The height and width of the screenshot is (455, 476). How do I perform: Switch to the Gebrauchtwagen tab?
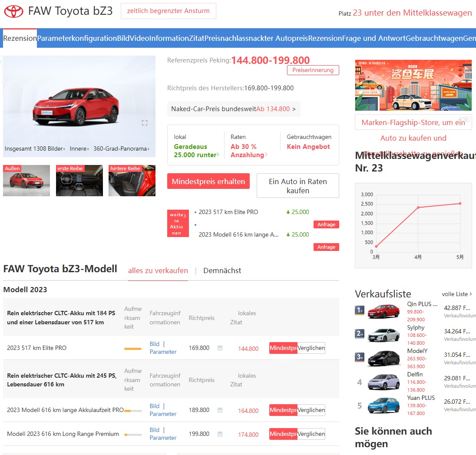(x=434, y=38)
